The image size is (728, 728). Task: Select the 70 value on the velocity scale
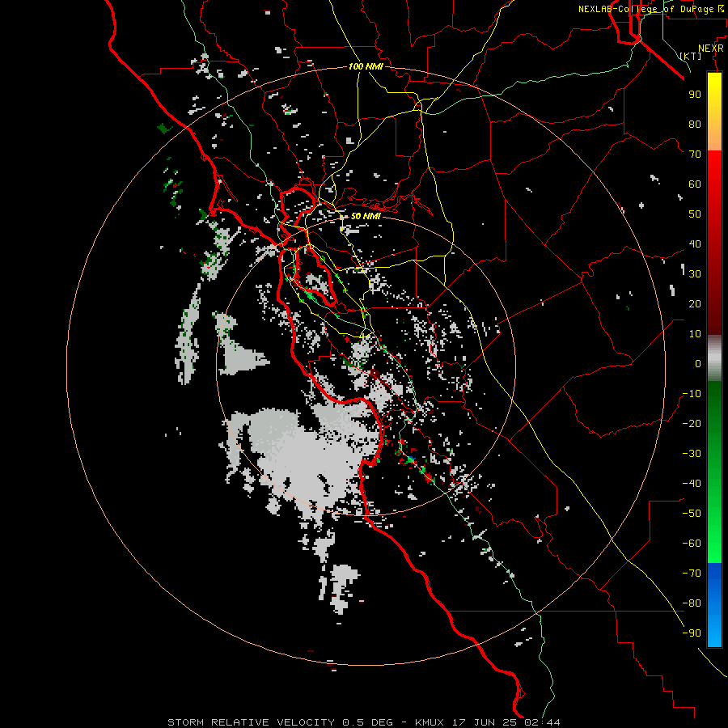click(x=695, y=154)
